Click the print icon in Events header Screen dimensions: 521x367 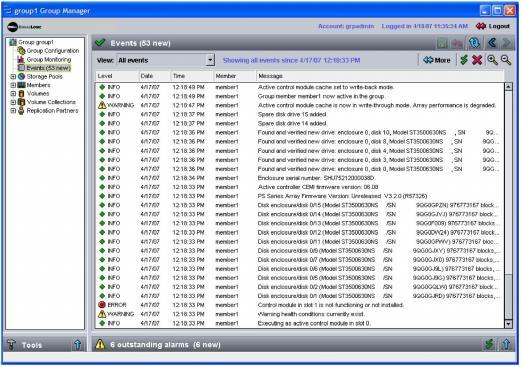(x=457, y=43)
